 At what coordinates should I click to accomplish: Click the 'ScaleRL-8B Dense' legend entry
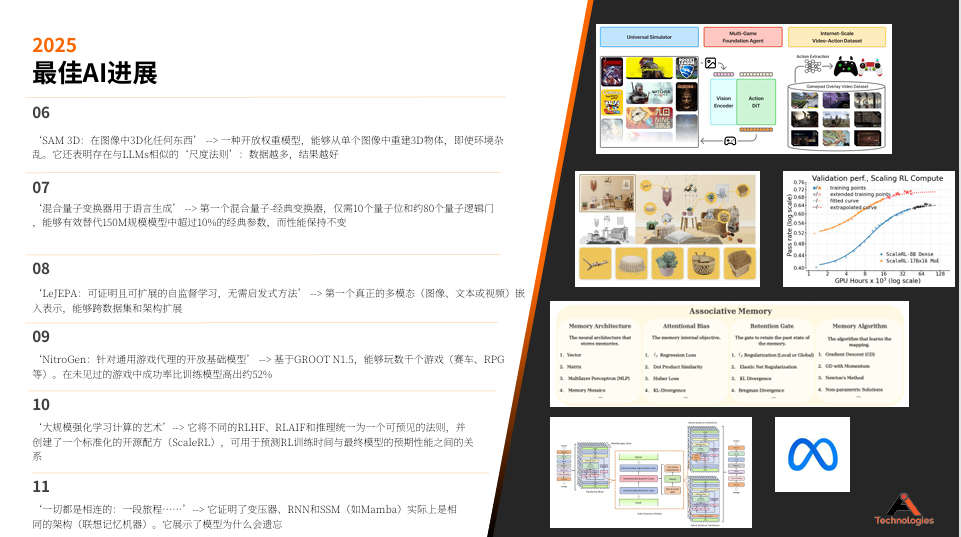pyautogui.click(x=906, y=254)
